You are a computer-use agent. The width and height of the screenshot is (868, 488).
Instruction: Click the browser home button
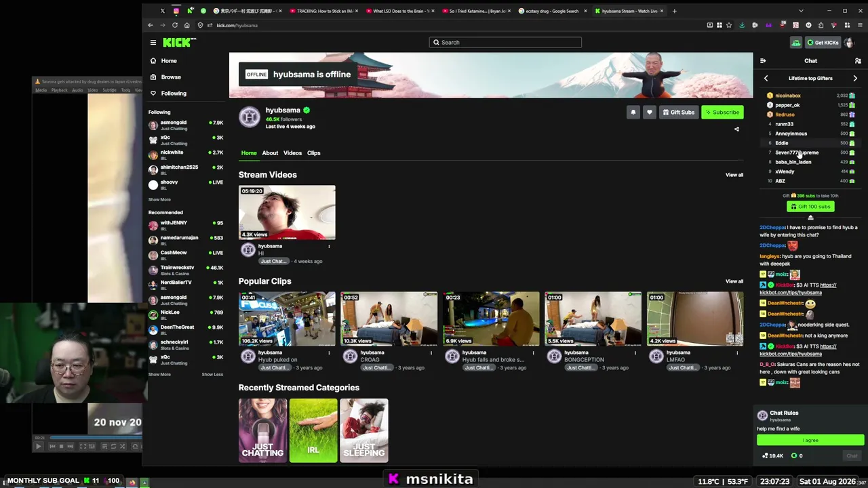pyautogui.click(x=187, y=25)
